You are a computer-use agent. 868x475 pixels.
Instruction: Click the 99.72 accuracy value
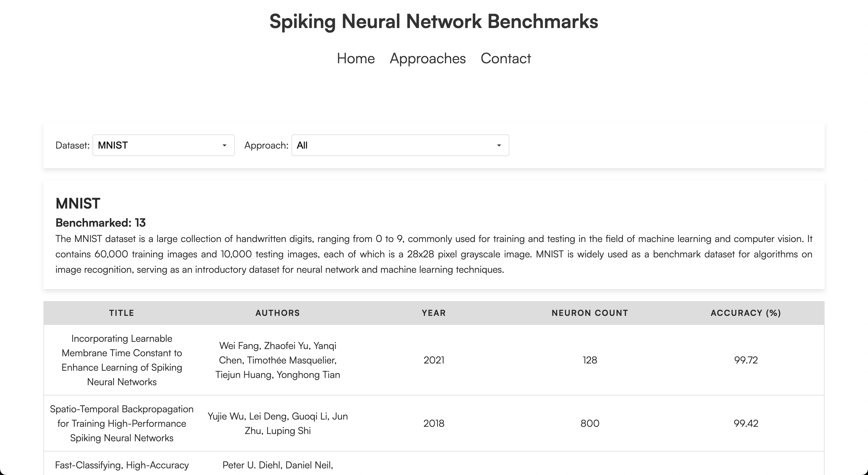745,360
